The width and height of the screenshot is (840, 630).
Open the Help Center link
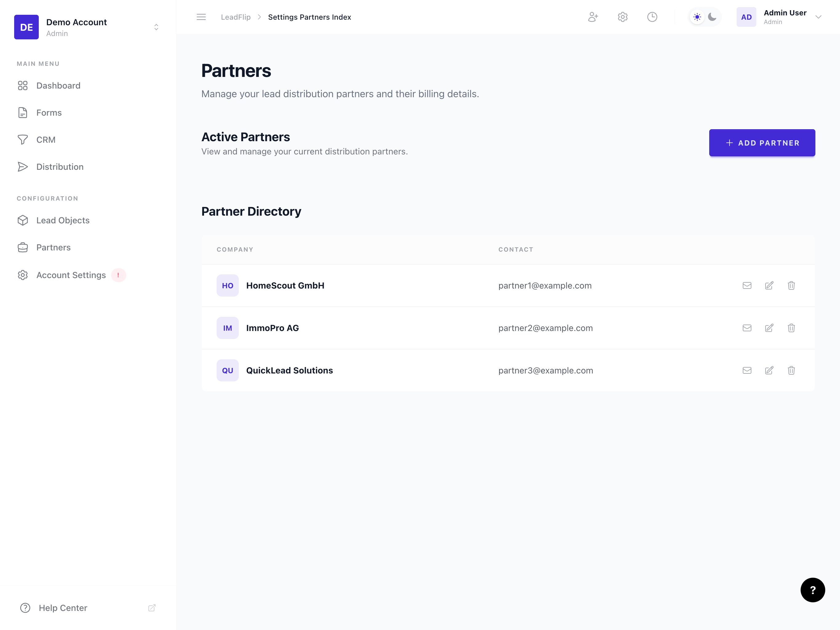coord(63,608)
